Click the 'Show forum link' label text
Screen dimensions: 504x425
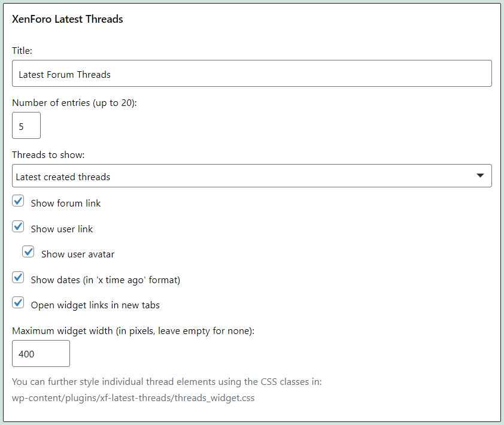click(x=66, y=203)
